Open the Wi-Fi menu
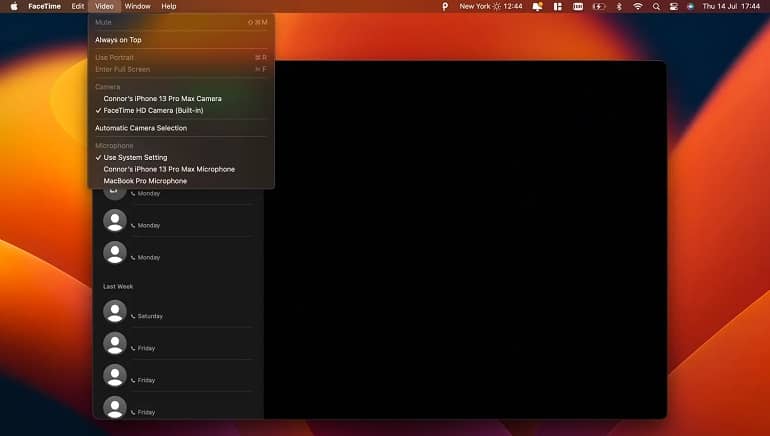This screenshot has width=770, height=436. [637, 6]
